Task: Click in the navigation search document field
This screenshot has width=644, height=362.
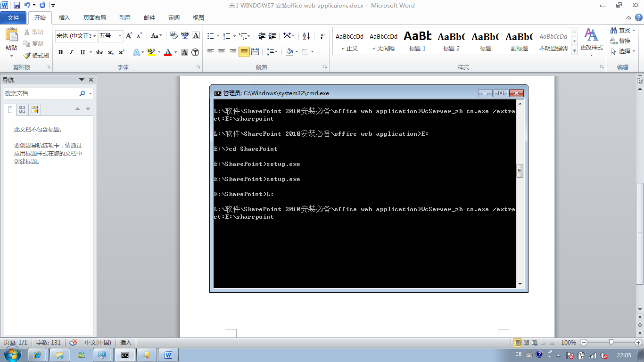Action: 41,93
